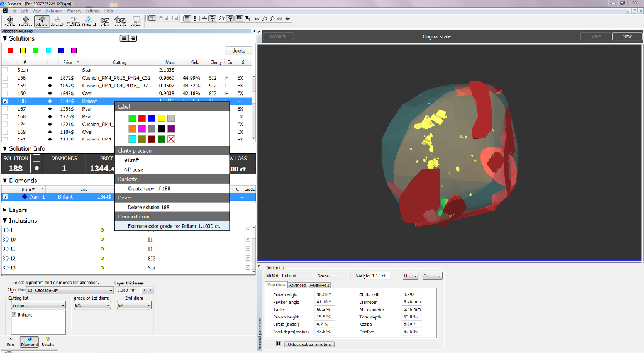Click the Diamond icon in bottom bar
The height and width of the screenshot is (353, 644).
tap(30, 342)
